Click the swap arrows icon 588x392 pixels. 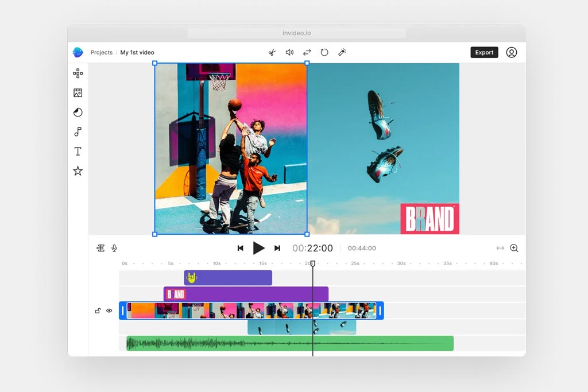307,52
